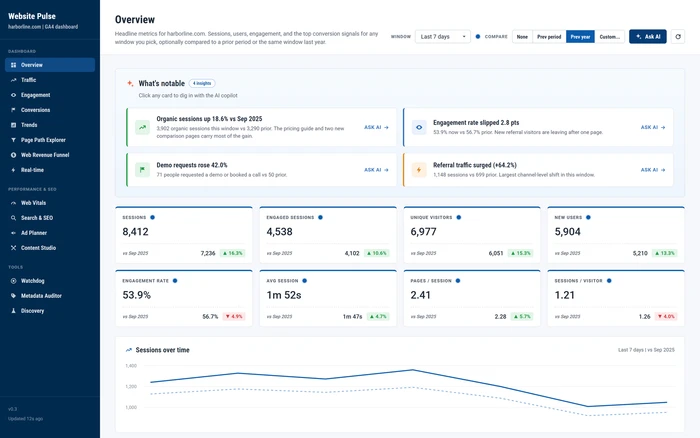Click the Metadata Auditor tag icon
Image resolution: width=700 pixels, height=438 pixels.
coord(13,296)
